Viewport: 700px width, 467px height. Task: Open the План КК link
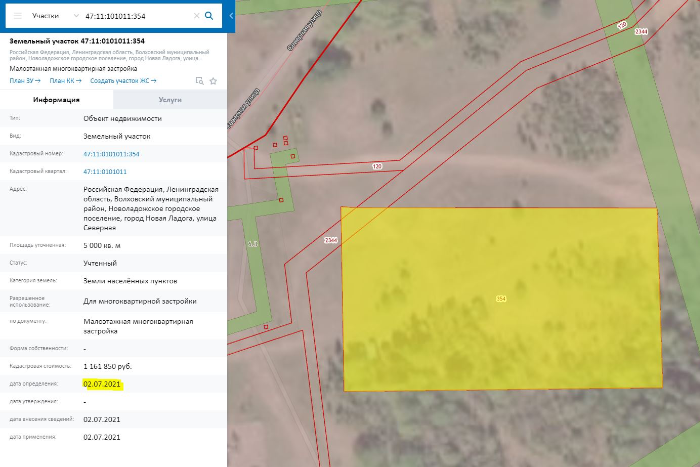click(x=65, y=80)
